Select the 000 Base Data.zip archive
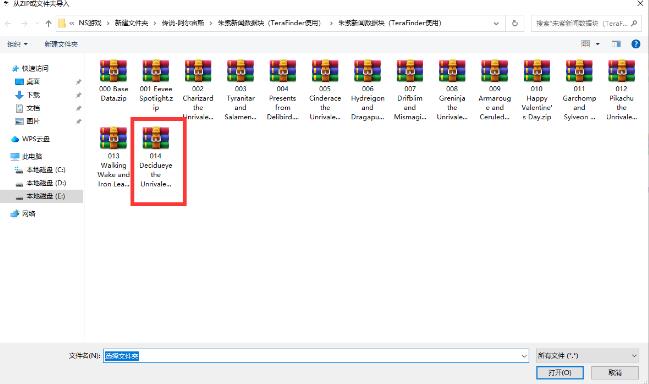Image resolution: width=649 pixels, height=384 pixels. (x=113, y=81)
